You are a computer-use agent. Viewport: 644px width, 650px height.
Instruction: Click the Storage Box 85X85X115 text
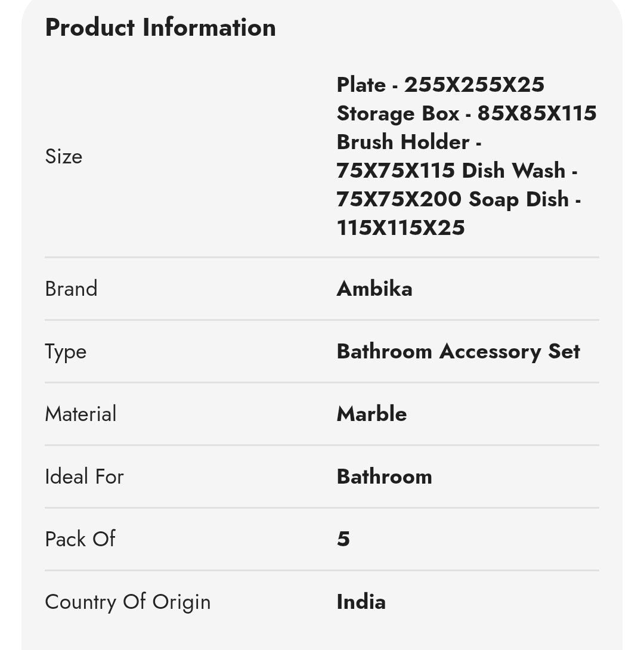467,113
